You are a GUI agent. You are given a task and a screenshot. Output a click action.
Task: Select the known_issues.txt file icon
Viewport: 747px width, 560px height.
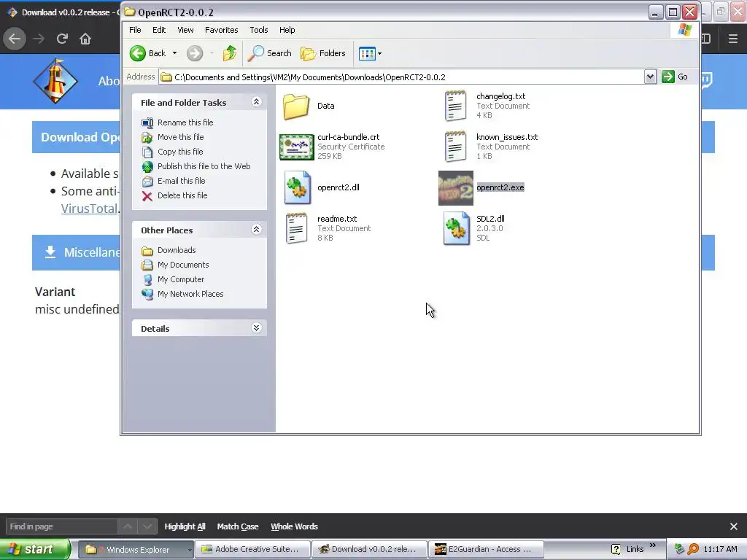pyautogui.click(x=455, y=147)
